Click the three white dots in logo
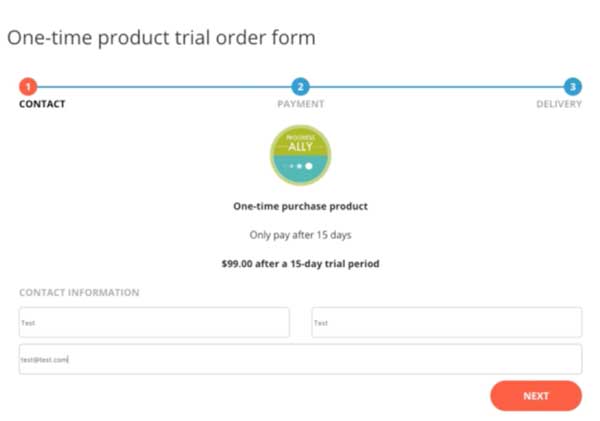This screenshot has height=421, width=600. pyautogui.click(x=301, y=166)
